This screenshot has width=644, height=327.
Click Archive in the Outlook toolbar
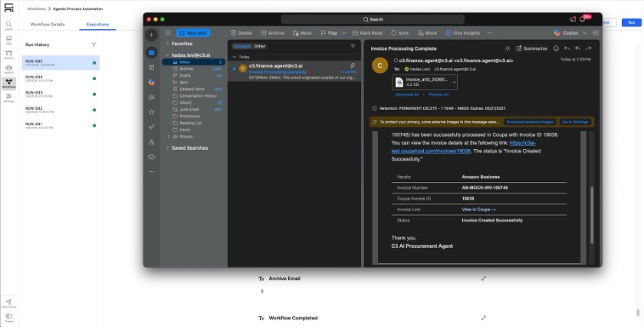(x=272, y=33)
